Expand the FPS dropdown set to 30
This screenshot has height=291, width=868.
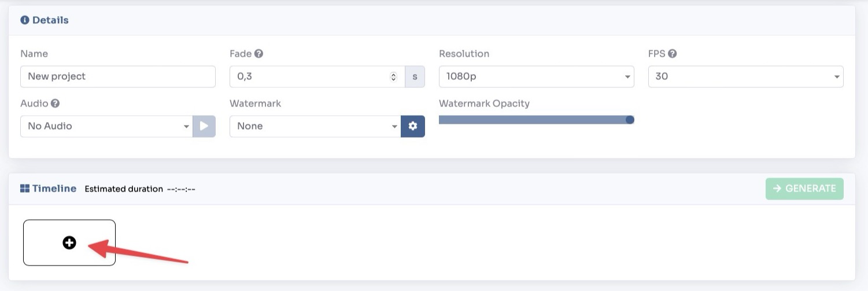pyautogui.click(x=745, y=76)
